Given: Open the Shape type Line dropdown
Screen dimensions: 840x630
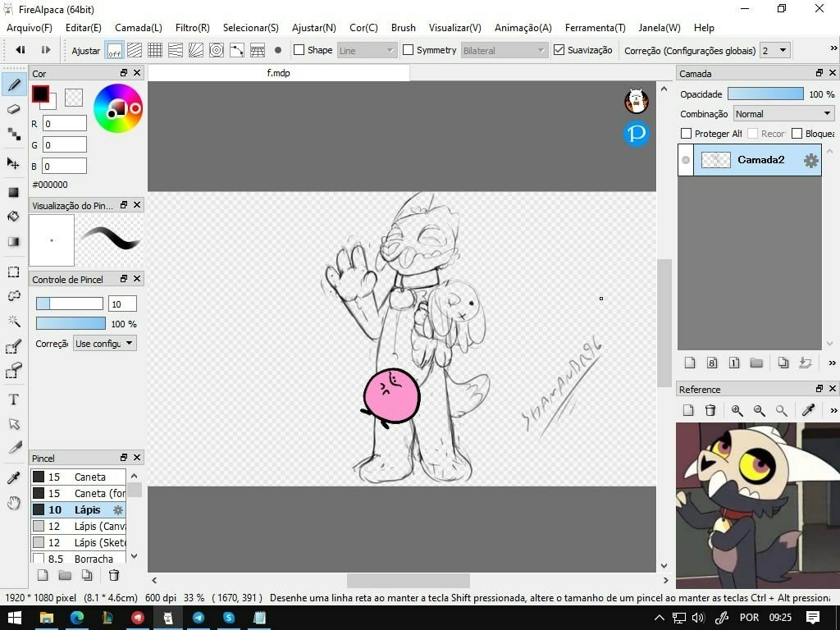Looking at the screenshot, I should click(x=367, y=50).
